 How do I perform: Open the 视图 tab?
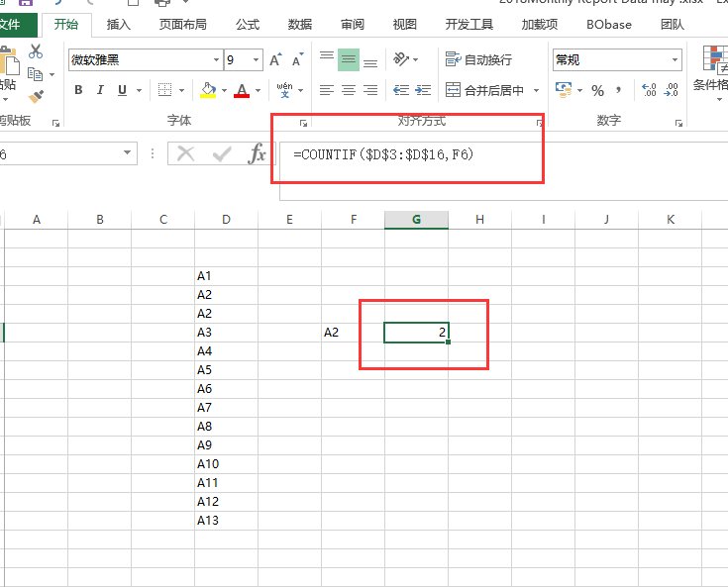click(x=404, y=25)
